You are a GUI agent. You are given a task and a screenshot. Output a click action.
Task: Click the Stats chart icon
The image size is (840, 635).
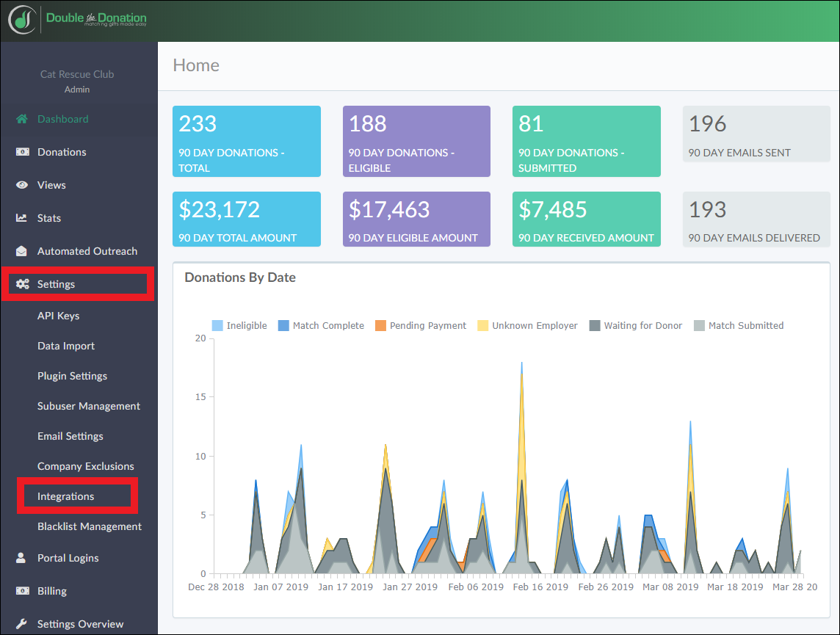click(x=21, y=218)
